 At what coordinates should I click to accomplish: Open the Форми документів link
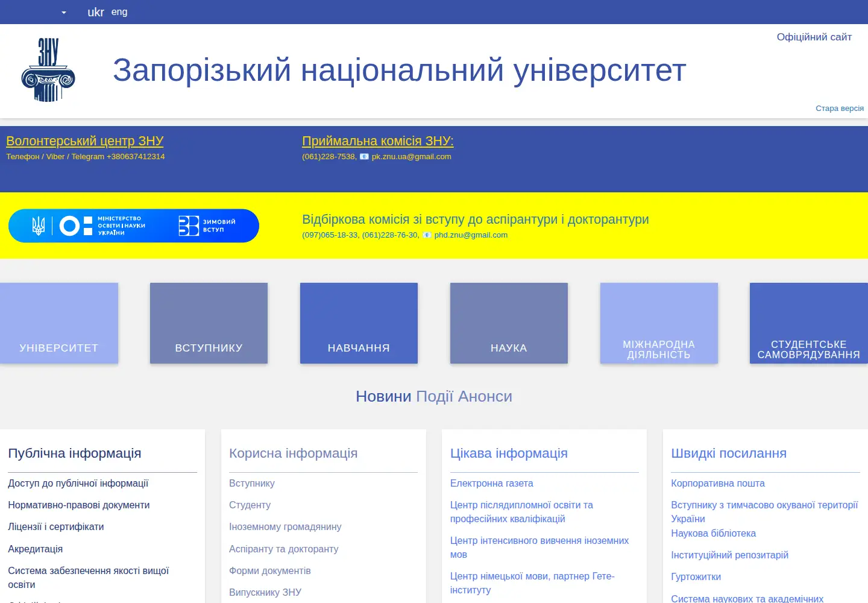[270, 571]
